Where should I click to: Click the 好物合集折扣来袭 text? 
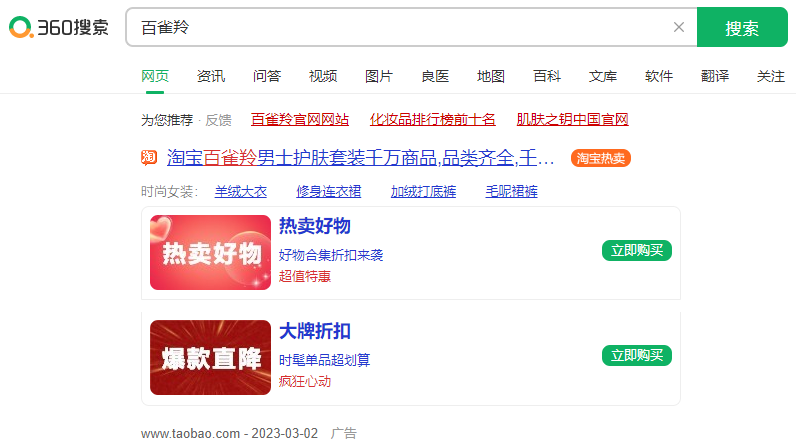tap(331, 255)
